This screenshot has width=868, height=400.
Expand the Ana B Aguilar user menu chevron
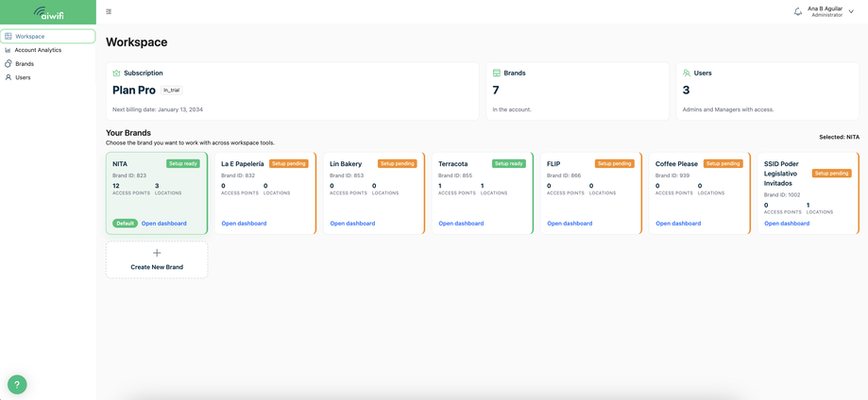point(851,11)
